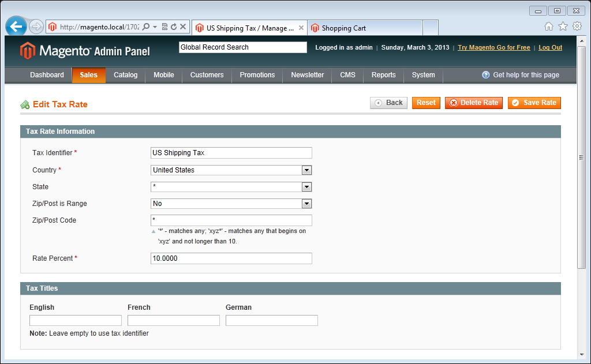This screenshot has height=364, width=591.
Task: Expand the Country dropdown
Action: click(307, 170)
